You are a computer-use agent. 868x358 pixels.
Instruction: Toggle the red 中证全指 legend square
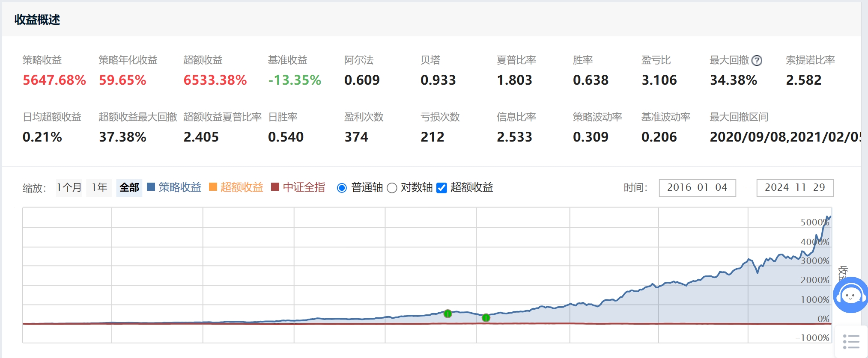pyautogui.click(x=275, y=187)
